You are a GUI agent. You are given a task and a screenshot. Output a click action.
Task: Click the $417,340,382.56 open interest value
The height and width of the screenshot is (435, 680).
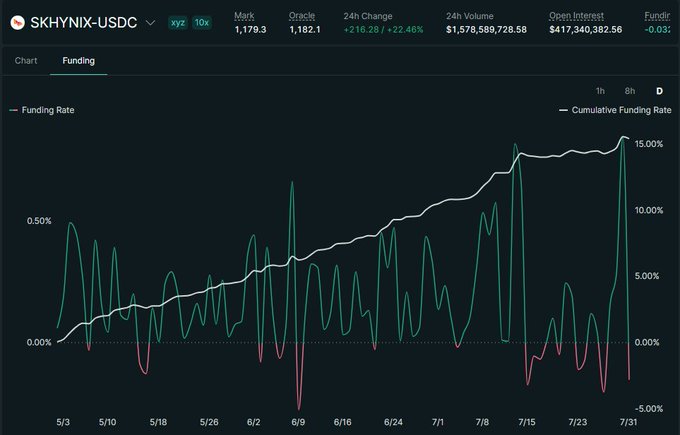pyautogui.click(x=585, y=29)
